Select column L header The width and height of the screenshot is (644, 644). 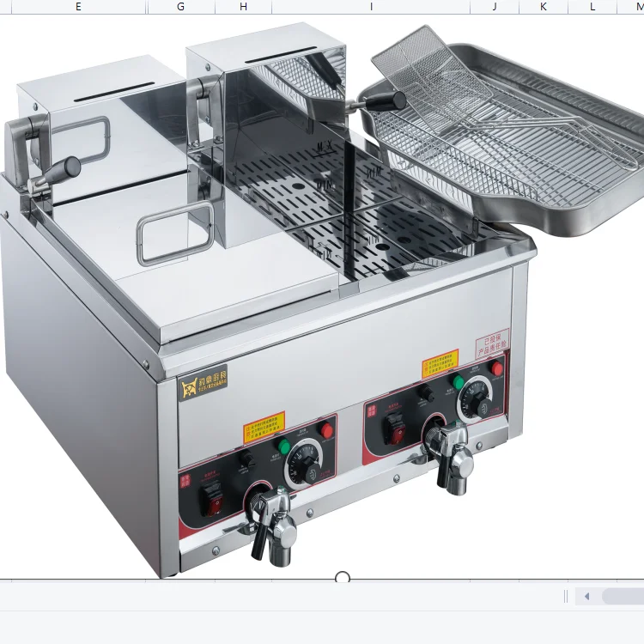(x=592, y=7)
